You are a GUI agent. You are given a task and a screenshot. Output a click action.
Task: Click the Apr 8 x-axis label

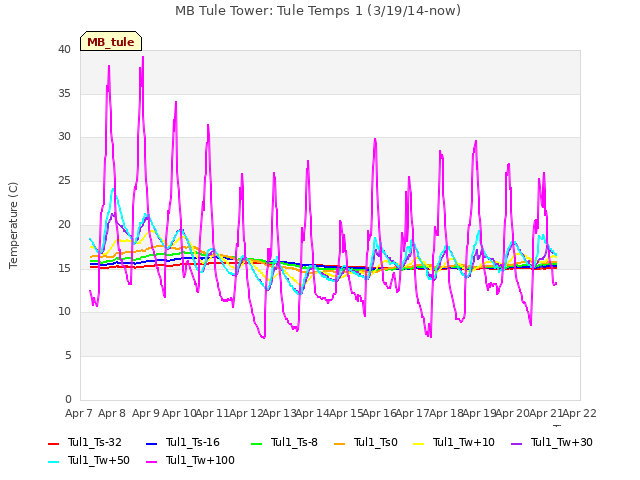pos(112,413)
